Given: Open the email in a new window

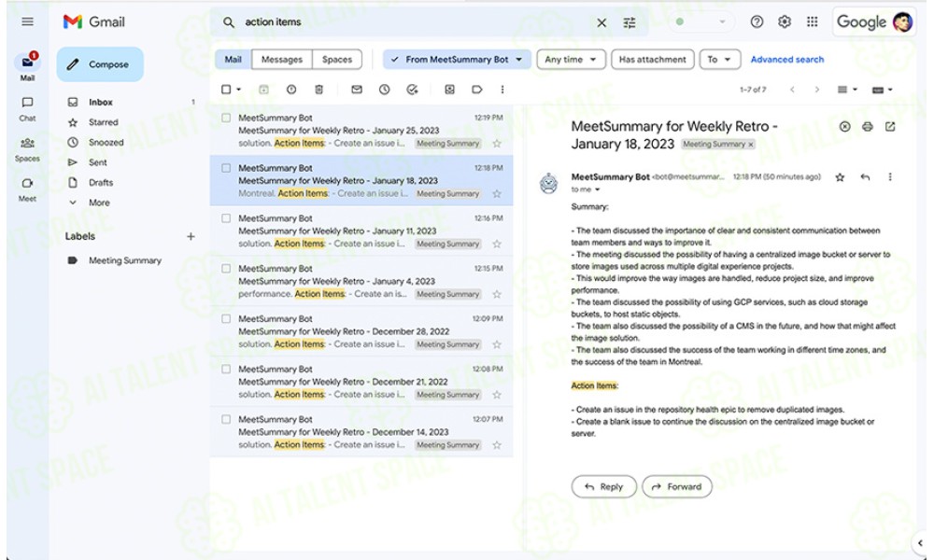Looking at the screenshot, I should point(890,127).
